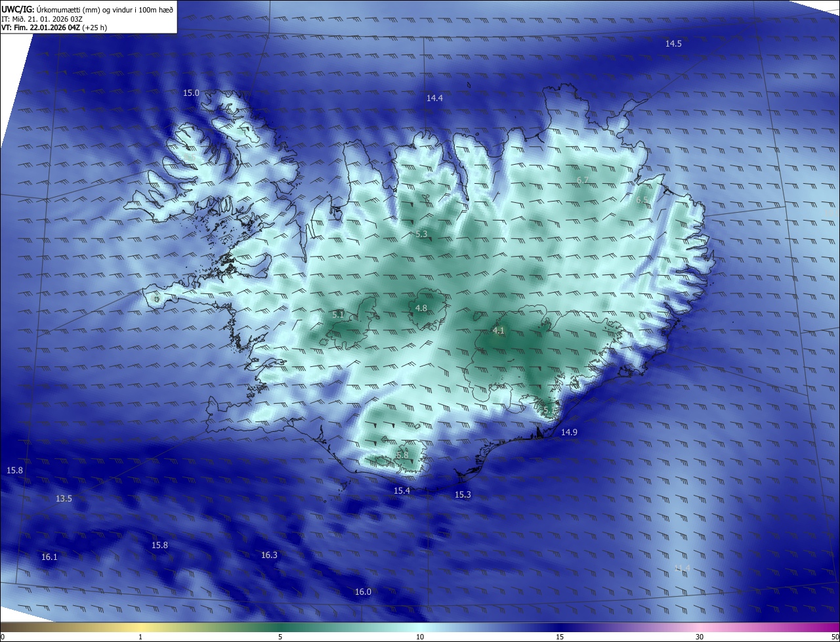Click the 16.0 value label
Image resolution: width=840 pixels, height=642 pixels.
point(363,592)
